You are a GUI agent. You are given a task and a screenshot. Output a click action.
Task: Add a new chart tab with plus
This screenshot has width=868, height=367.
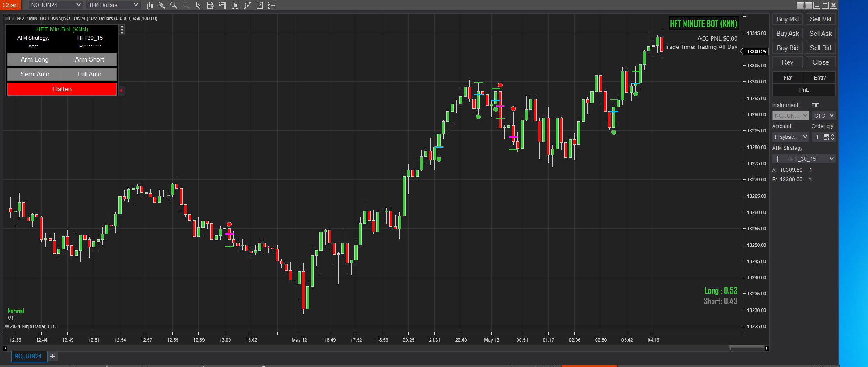pos(52,356)
